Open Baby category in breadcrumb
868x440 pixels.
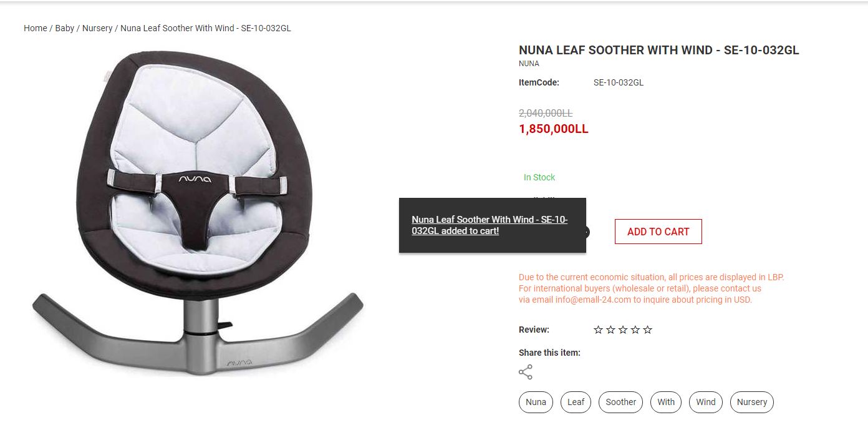[x=65, y=28]
